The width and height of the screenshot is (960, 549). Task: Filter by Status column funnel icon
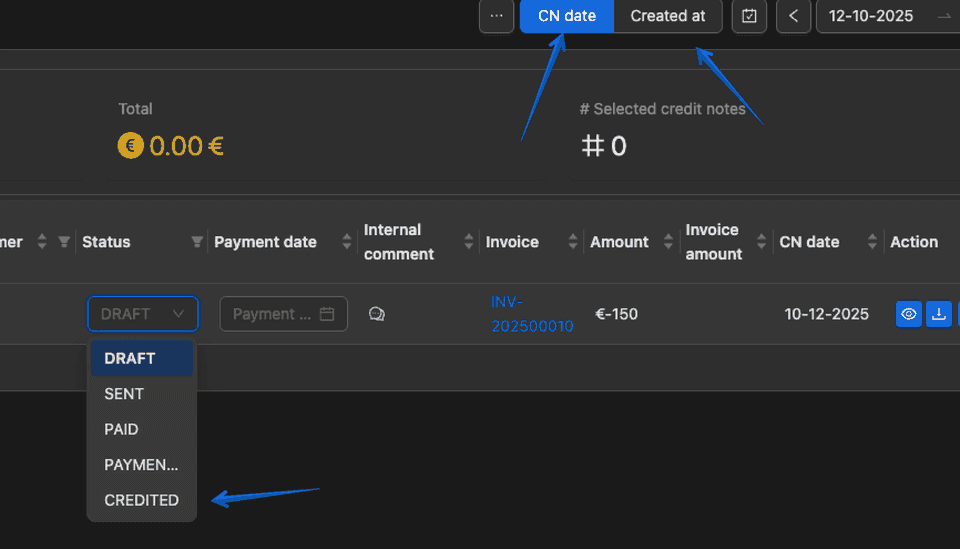197,242
